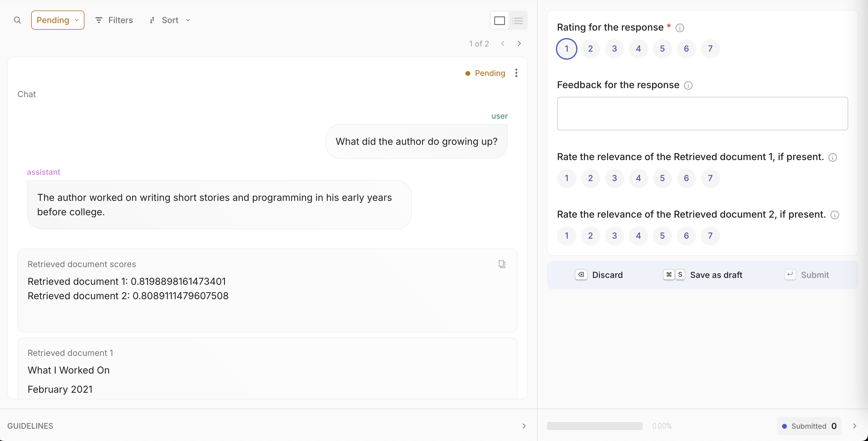Click the Submit button to submit annotation

(815, 275)
